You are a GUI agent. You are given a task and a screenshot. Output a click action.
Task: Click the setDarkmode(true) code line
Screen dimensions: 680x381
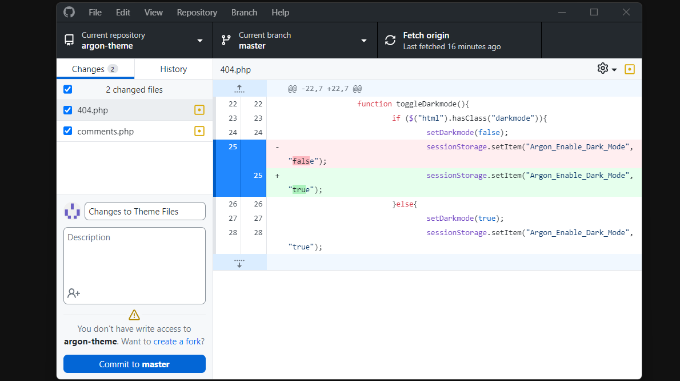point(465,218)
